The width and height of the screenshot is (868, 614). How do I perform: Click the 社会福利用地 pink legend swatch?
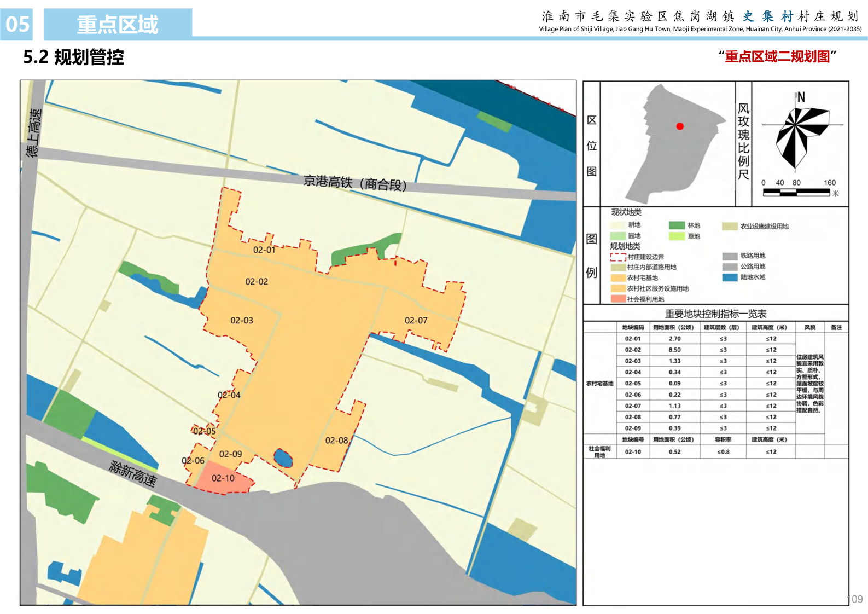pos(617,299)
